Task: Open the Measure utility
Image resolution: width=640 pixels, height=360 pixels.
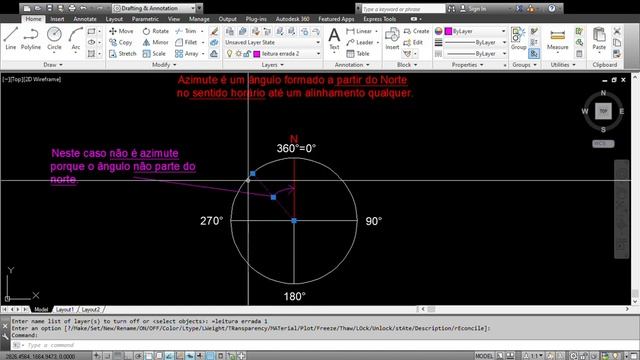Action: [558, 39]
